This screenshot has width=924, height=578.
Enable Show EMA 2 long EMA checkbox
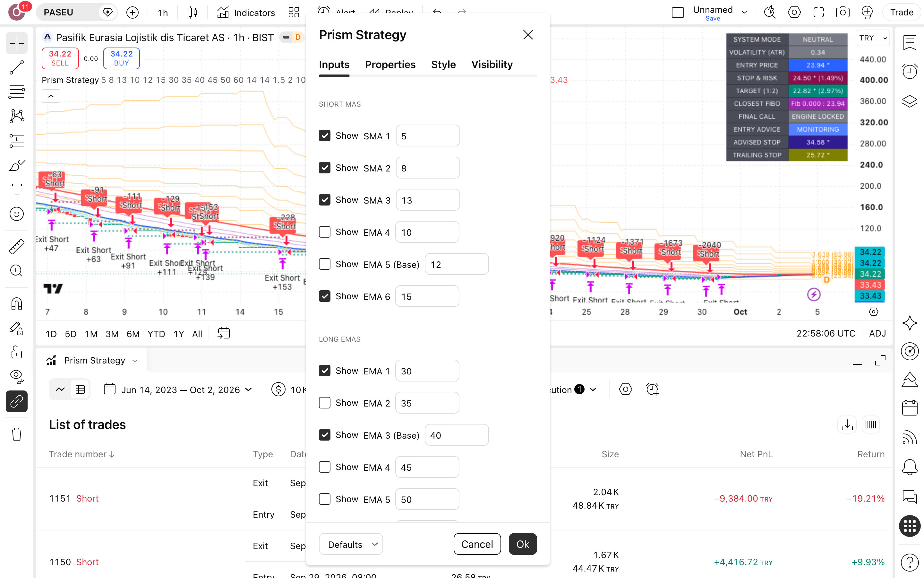pyautogui.click(x=325, y=403)
